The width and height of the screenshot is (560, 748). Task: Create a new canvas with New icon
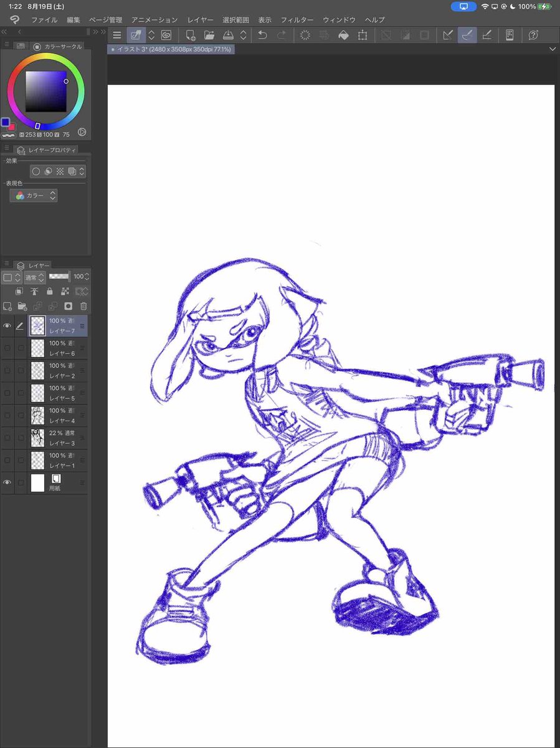pos(191,36)
